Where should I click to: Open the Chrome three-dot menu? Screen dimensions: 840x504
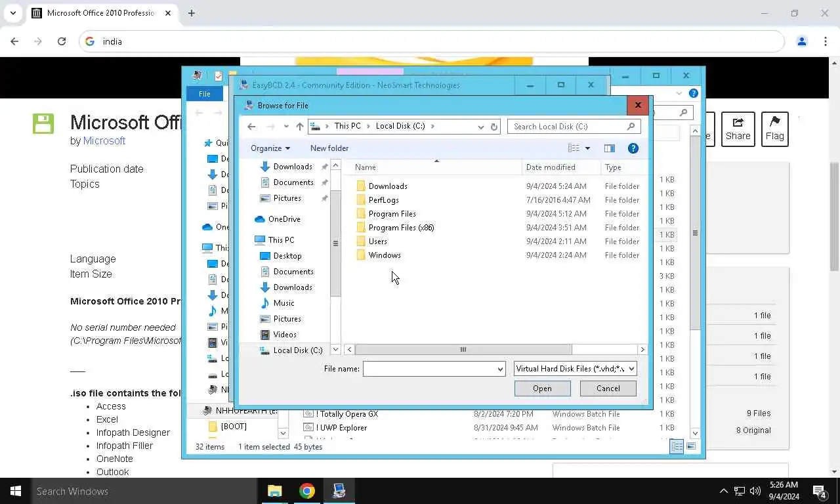(825, 41)
